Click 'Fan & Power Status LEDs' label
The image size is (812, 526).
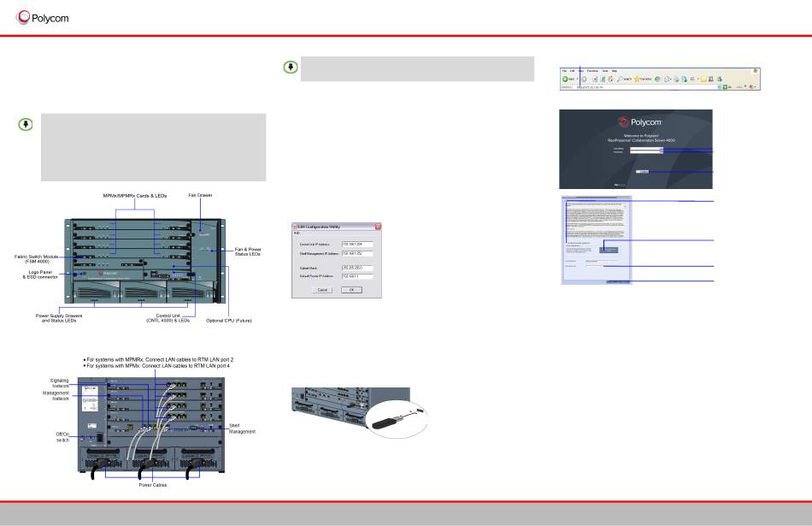(248, 251)
